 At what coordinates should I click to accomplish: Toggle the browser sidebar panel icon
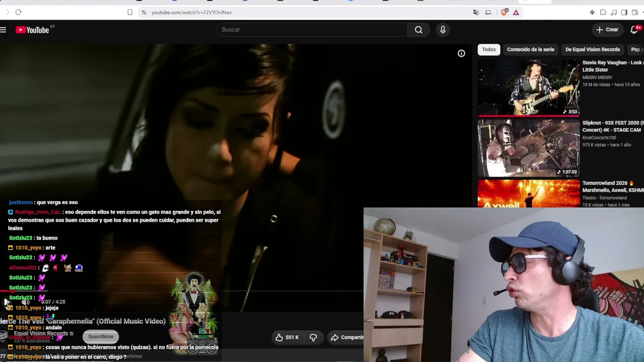624,12
